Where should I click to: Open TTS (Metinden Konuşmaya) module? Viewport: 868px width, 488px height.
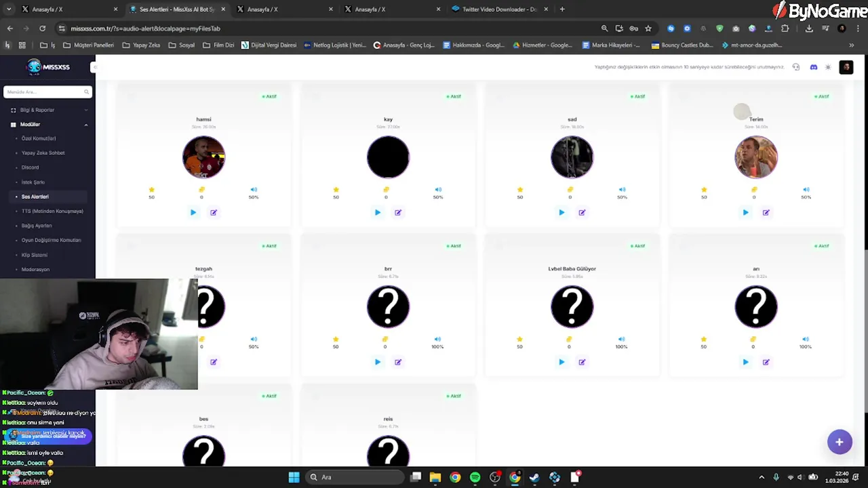pyautogui.click(x=52, y=211)
